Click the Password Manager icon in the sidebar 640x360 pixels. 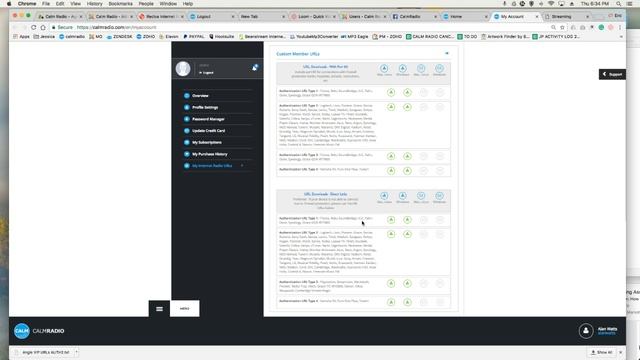187,119
